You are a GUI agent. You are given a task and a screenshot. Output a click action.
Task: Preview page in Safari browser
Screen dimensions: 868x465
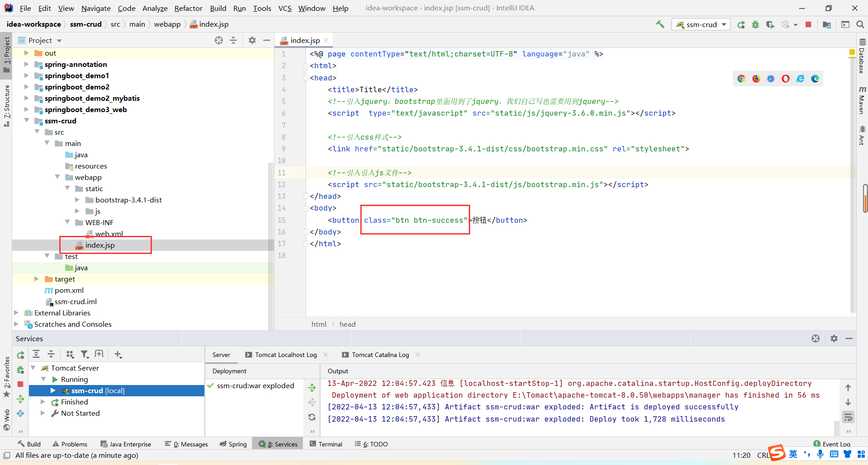(x=771, y=79)
